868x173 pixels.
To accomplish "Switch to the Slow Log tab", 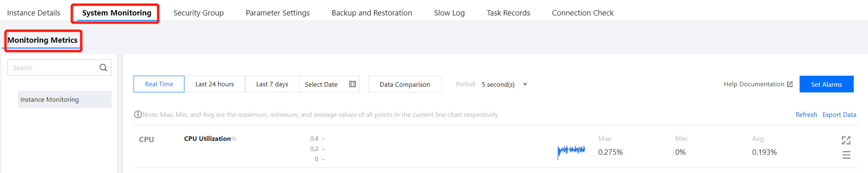I will click(x=449, y=13).
